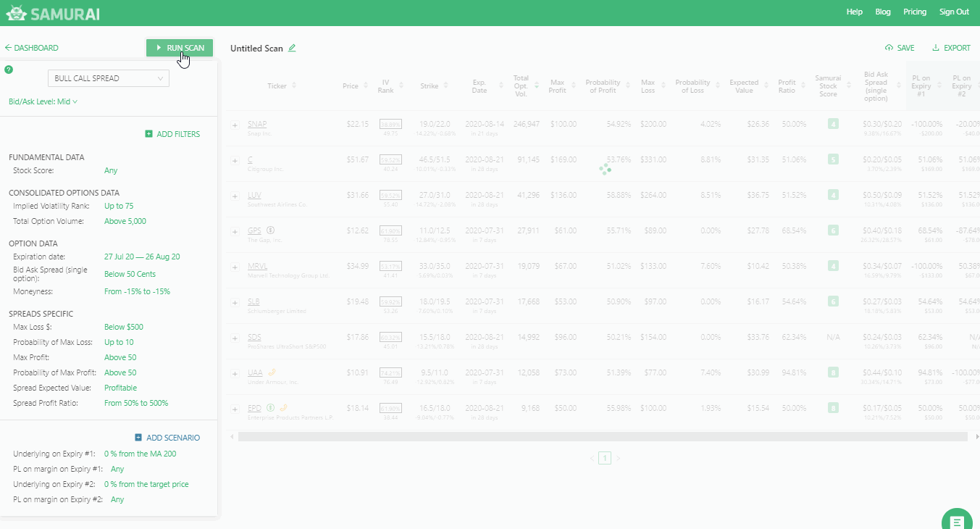980x529 pixels.
Task: Edit the Expiration date range value
Action: (x=142, y=257)
